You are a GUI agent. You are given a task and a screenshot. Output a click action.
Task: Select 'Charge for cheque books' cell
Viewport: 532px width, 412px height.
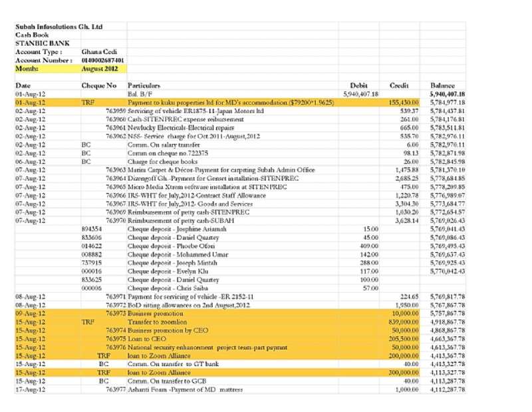click(x=162, y=162)
